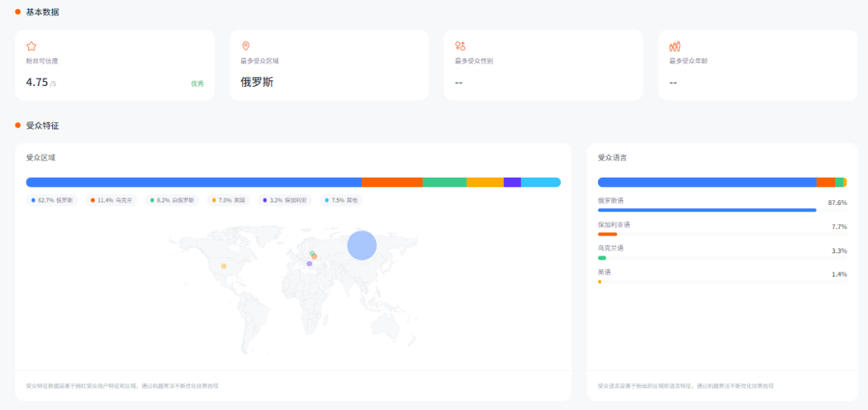
Task: Click the green Belarus bubble on the map
Action: pos(312,253)
